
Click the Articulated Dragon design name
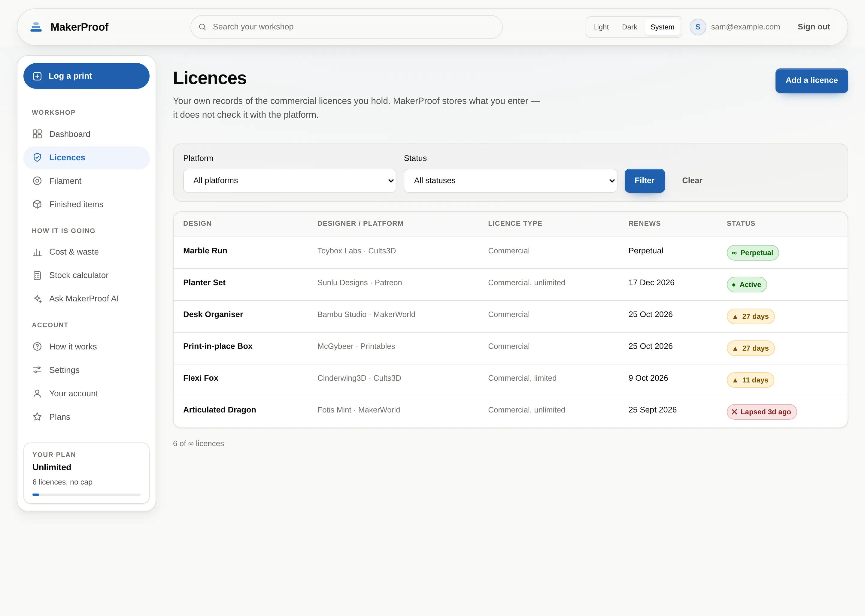[220, 410]
